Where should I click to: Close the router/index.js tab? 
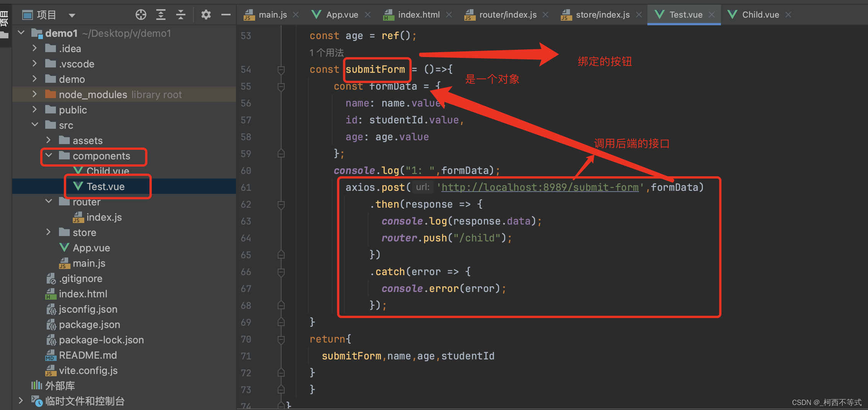pyautogui.click(x=545, y=15)
